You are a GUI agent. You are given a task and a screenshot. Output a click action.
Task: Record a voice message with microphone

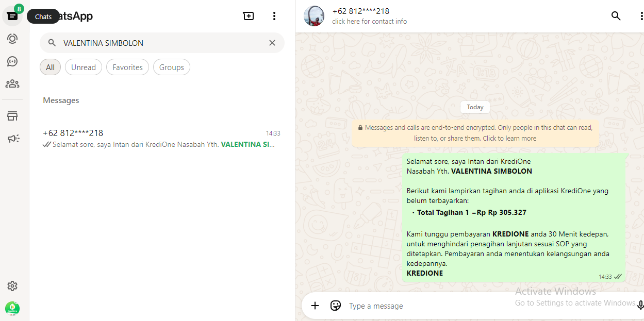[640, 306]
